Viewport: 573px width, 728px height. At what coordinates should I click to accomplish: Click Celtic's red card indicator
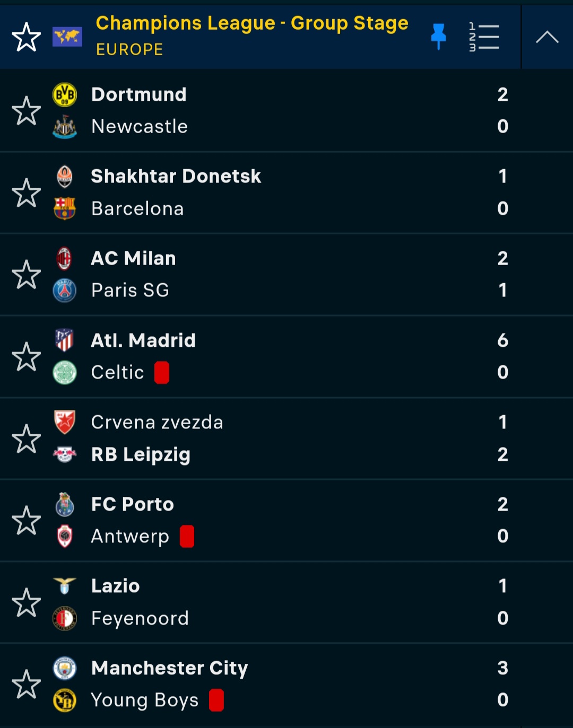(x=162, y=372)
